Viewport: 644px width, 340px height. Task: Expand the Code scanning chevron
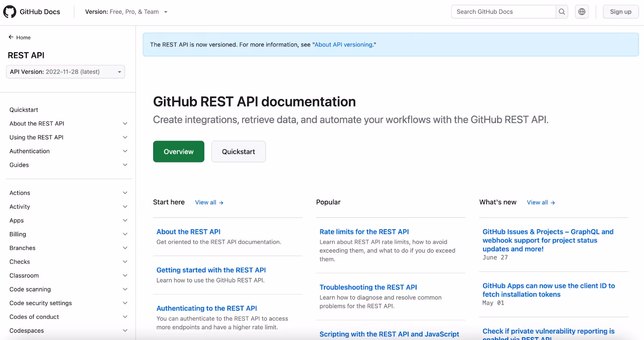tap(125, 289)
